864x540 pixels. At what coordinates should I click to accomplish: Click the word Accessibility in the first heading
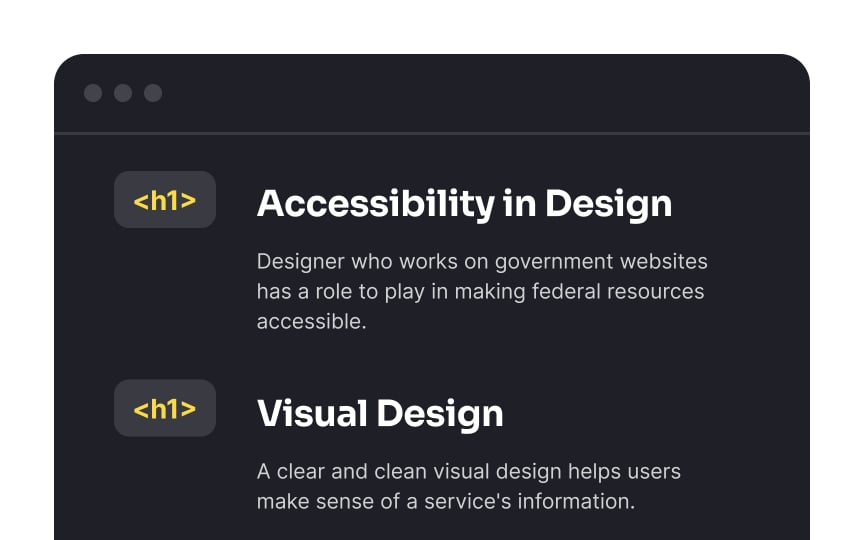point(376,204)
